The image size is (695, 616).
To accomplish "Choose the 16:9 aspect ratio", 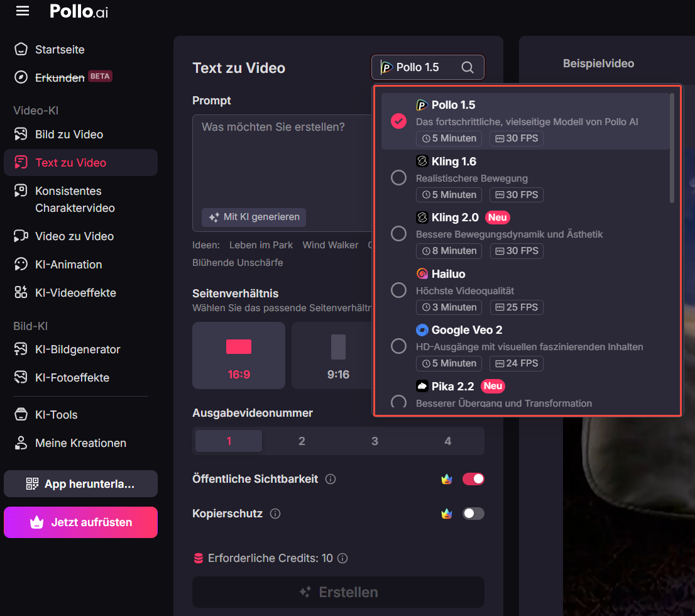I will [238, 355].
